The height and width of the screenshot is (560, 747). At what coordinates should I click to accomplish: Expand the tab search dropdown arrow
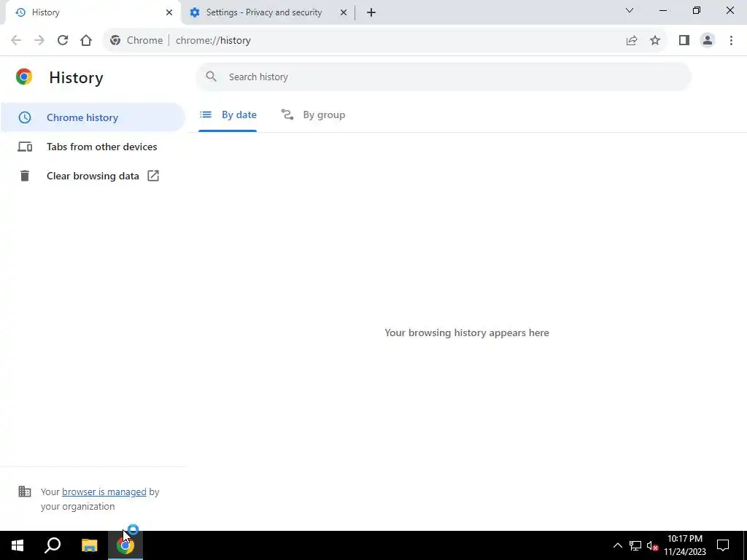coord(630,10)
